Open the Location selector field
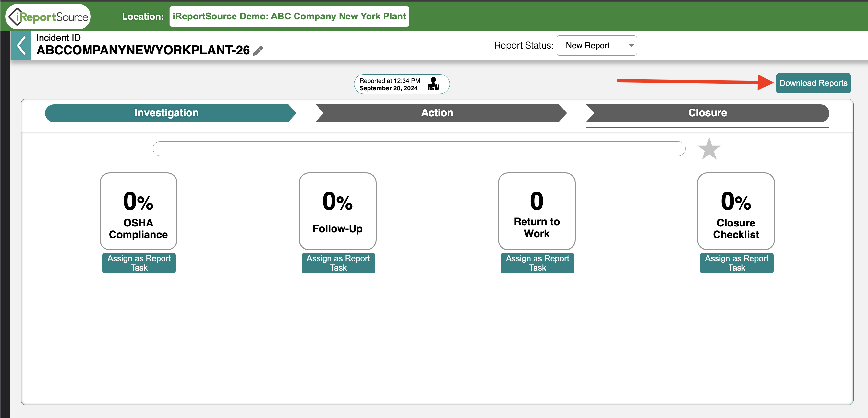Viewport: 868px width, 418px height. (x=289, y=17)
